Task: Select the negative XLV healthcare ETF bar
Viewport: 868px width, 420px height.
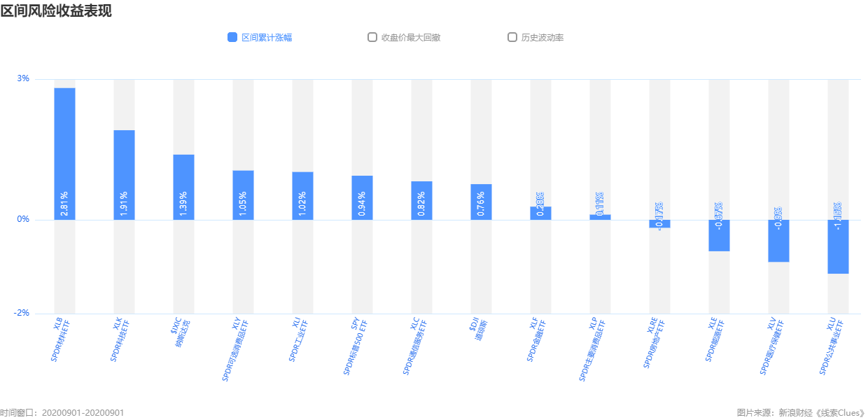Action: pyautogui.click(x=778, y=241)
